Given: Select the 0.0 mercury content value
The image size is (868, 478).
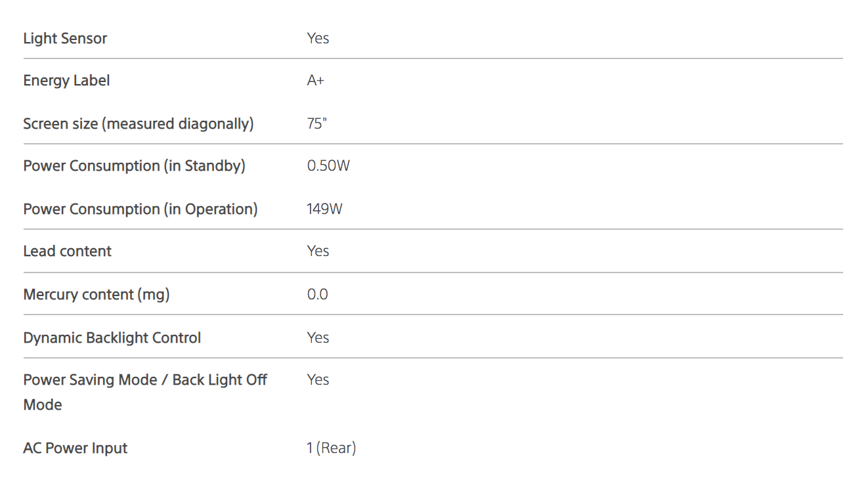Looking at the screenshot, I should (x=317, y=295).
